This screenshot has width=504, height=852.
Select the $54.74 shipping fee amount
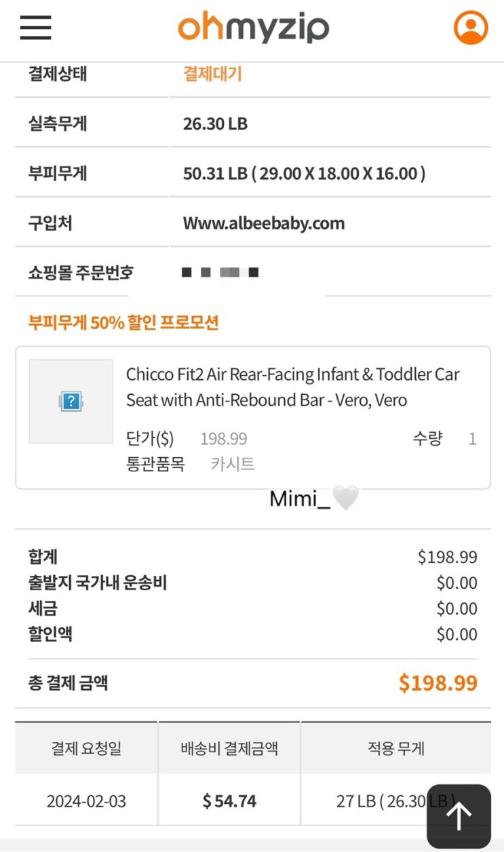tap(229, 801)
